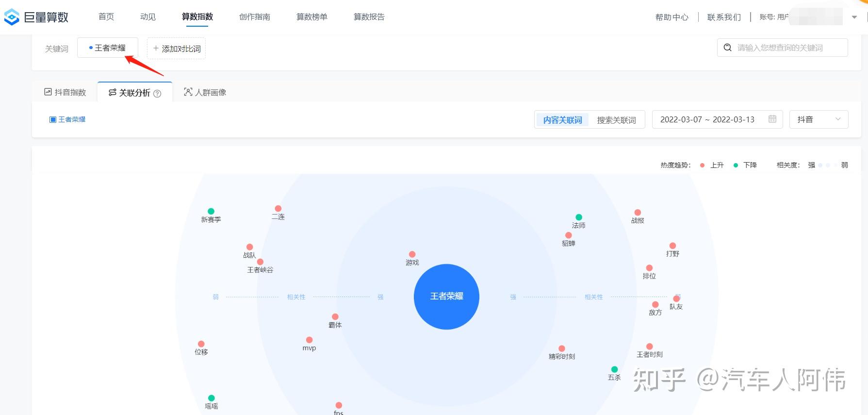
Task: Click the 帮助中心 link
Action: pyautogui.click(x=672, y=17)
